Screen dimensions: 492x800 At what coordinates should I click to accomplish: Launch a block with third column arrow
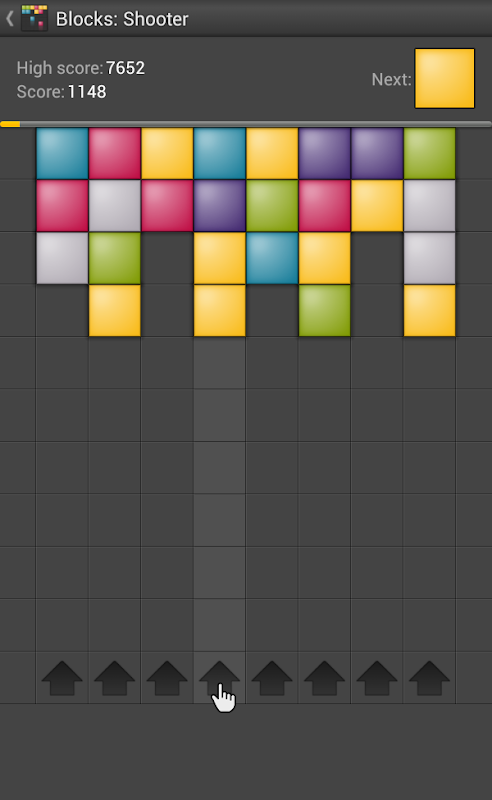point(167,678)
